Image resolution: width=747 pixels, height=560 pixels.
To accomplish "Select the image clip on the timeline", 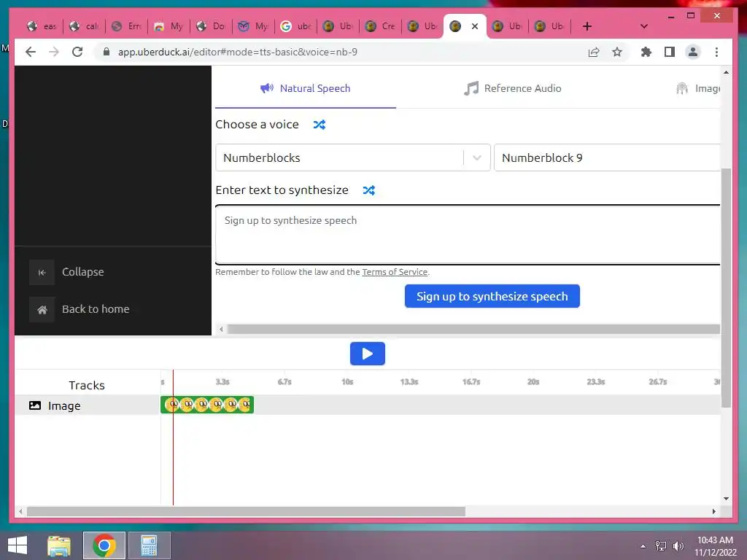I will coord(206,405).
